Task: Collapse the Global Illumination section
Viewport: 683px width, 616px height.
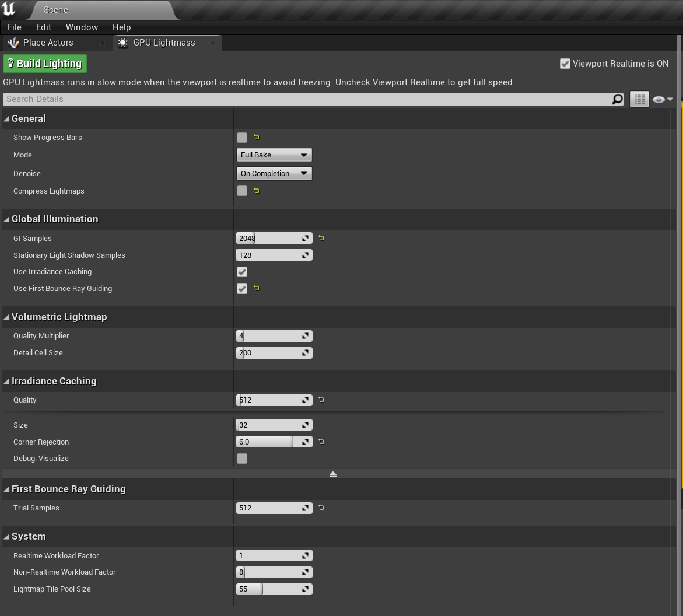Action: pyautogui.click(x=6, y=219)
